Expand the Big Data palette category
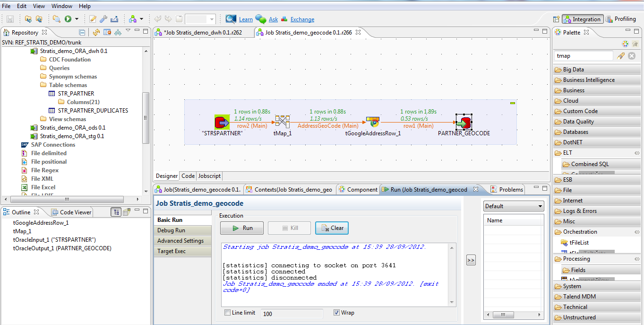 pos(597,70)
